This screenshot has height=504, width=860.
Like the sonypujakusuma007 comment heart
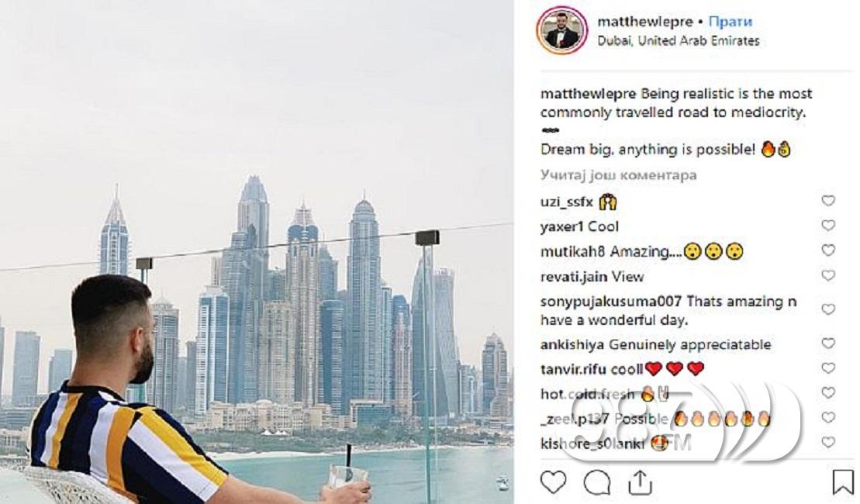click(828, 309)
